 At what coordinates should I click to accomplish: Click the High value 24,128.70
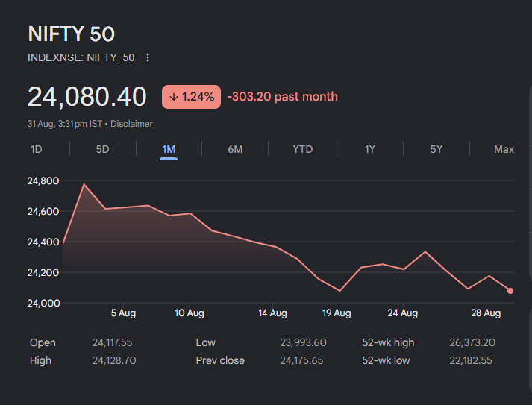pyautogui.click(x=114, y=360)
